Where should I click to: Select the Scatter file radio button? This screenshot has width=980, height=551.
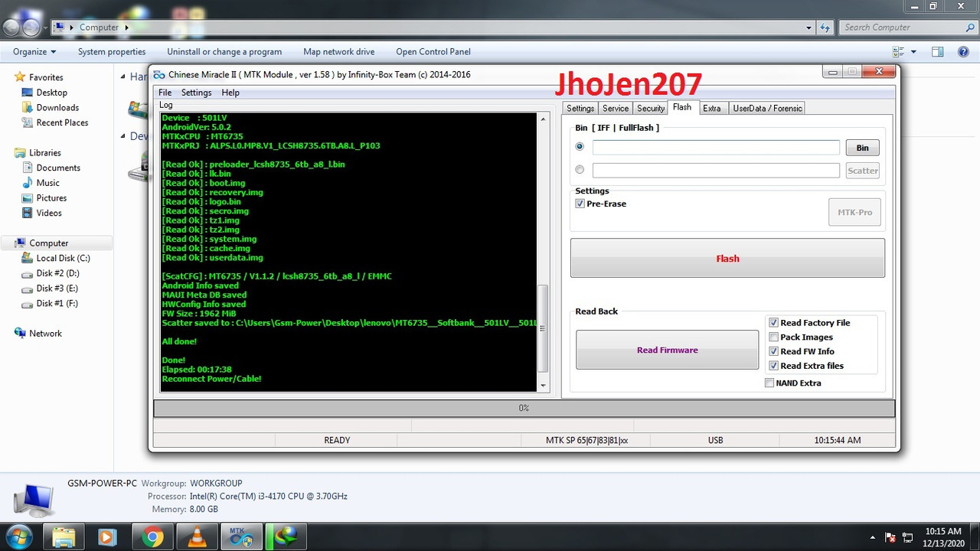[x=580, y=170]
